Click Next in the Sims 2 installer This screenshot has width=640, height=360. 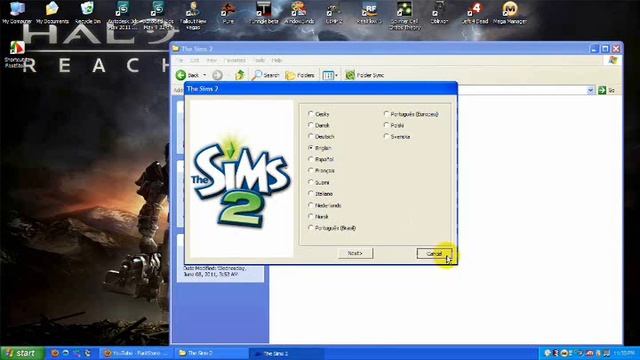pyautogui.click(x=356, y=253)
